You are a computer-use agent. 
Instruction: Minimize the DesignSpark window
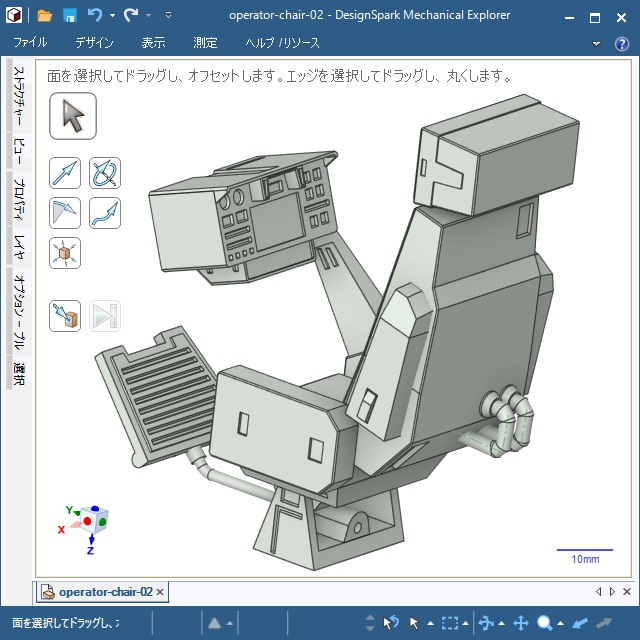569,18
